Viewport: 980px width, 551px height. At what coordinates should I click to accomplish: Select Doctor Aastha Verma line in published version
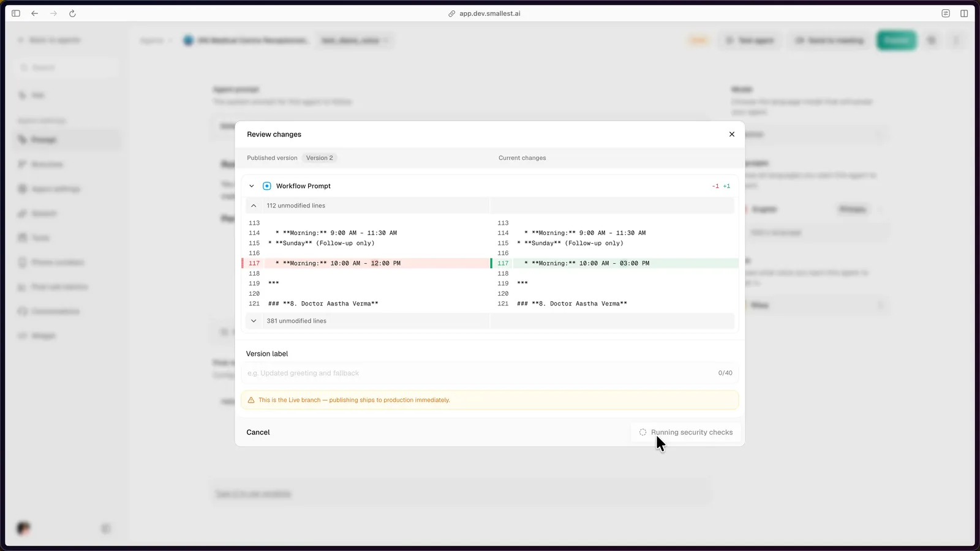point(323,304)
